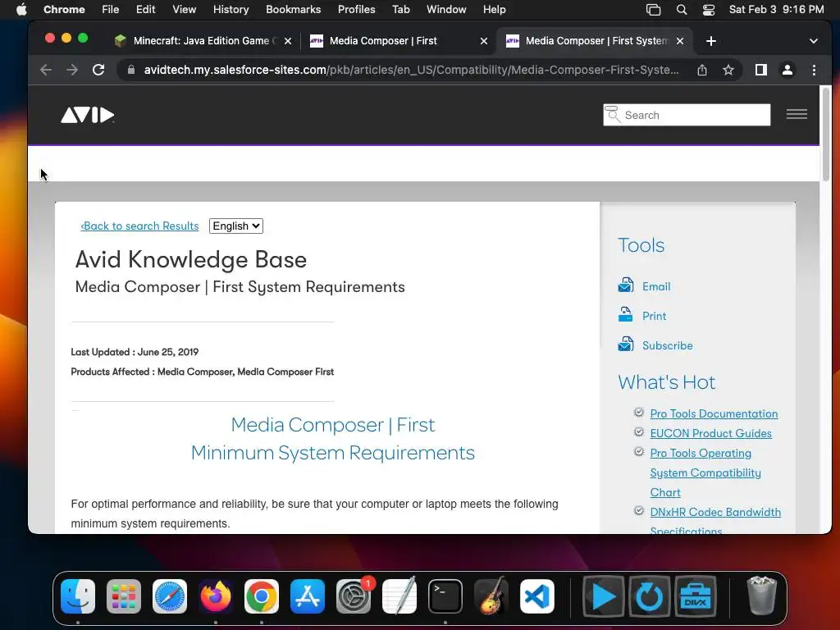
Task: Click the Avid logo in the header
Action: 87,115
